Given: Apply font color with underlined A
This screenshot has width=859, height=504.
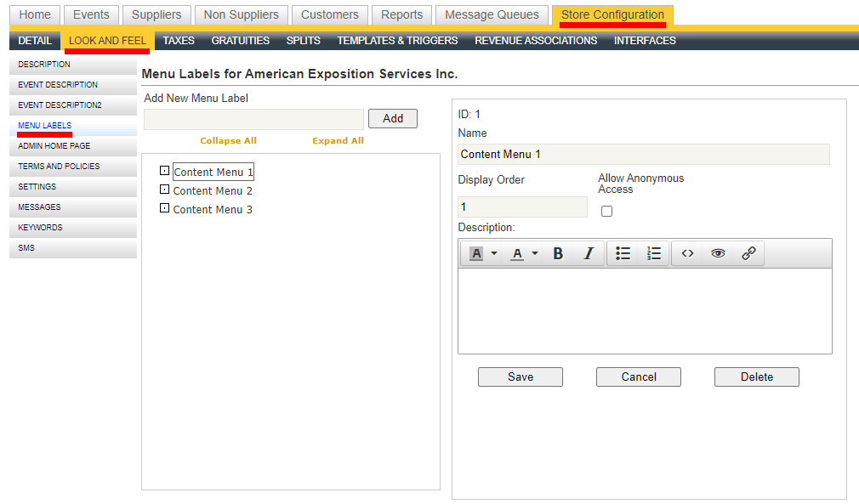Looking at the screenshot, I should click(517, 253).
